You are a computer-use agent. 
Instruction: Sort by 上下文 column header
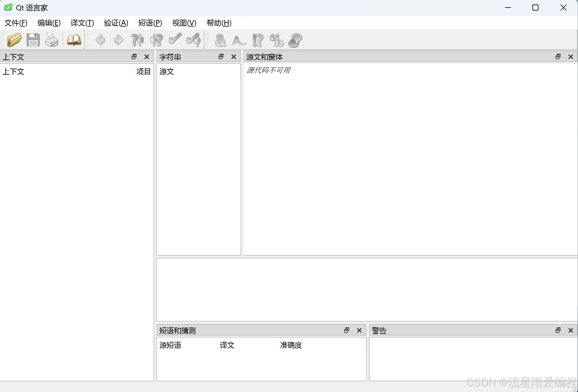tap(67, 72)
